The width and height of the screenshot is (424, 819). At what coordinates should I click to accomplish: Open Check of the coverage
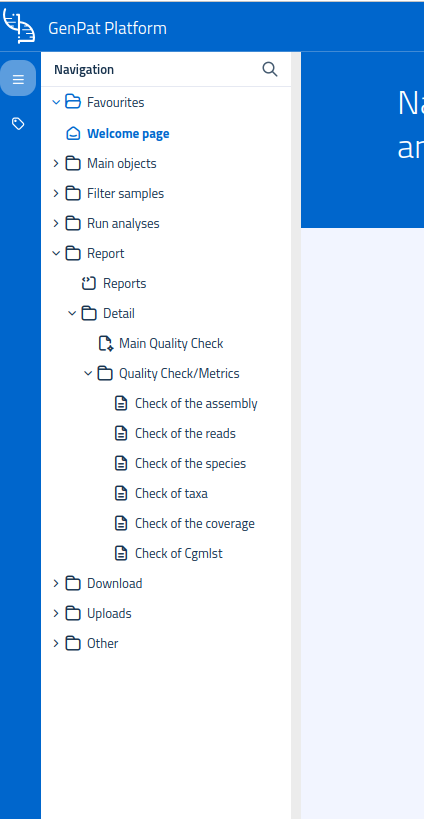(195, 523)
